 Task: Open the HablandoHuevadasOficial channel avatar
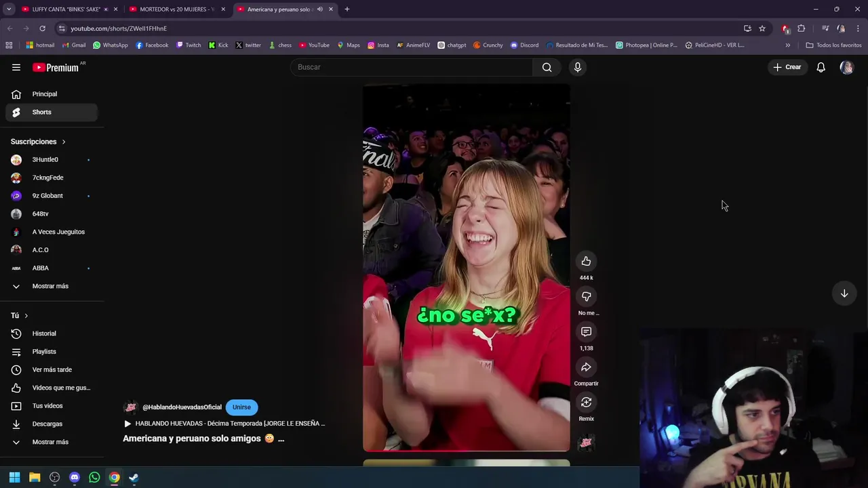pos(130,407)
